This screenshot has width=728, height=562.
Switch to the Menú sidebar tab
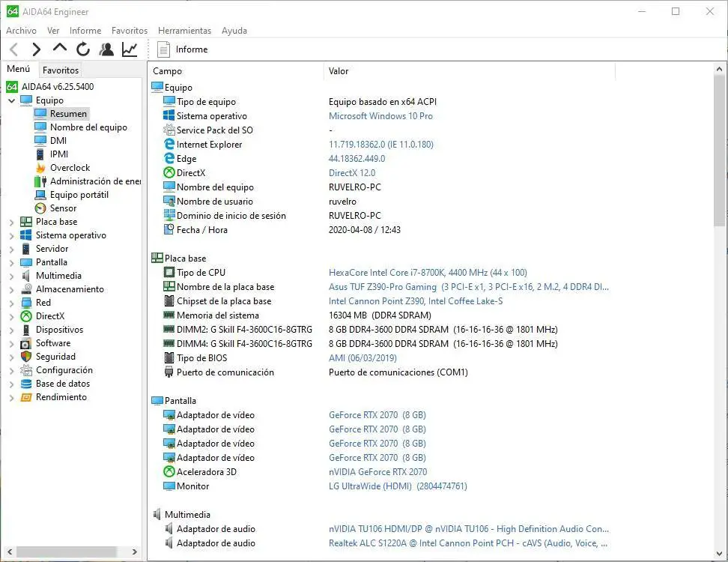coord(19,69)
